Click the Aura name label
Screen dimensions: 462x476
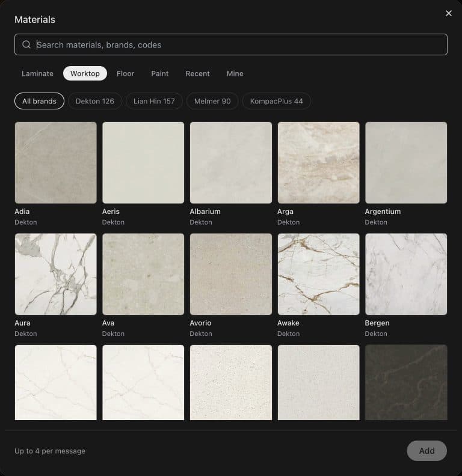[x=22, y=323]
